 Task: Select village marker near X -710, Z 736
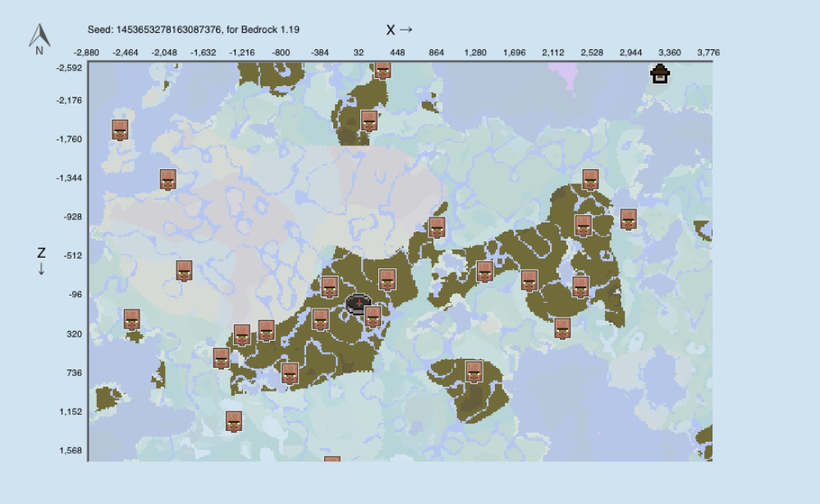click(x=290, y=373)
